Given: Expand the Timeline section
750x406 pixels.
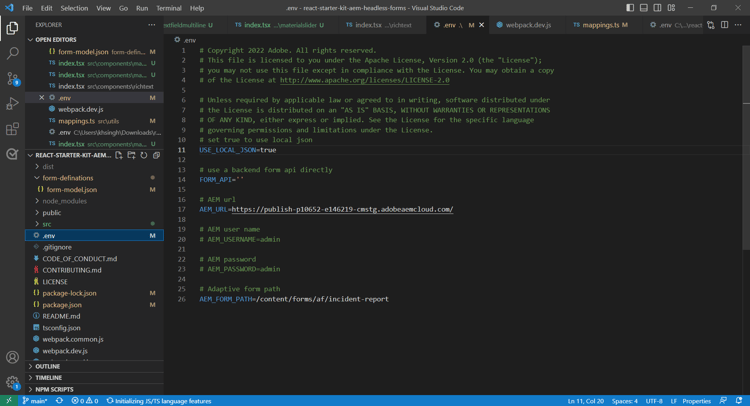Looking at the screenshot, I should tap(94, 378).
